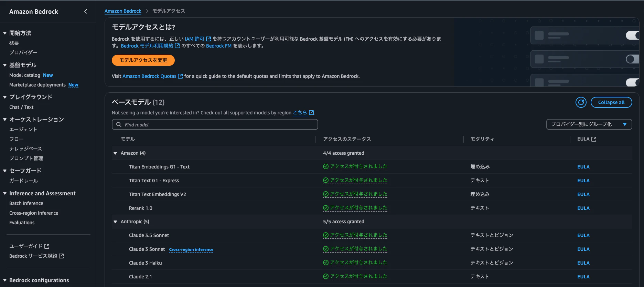644x287 pixels.
Task: Click the green check icon for Titan Text Embeddings V2
Action: click(x=326, y=194)
